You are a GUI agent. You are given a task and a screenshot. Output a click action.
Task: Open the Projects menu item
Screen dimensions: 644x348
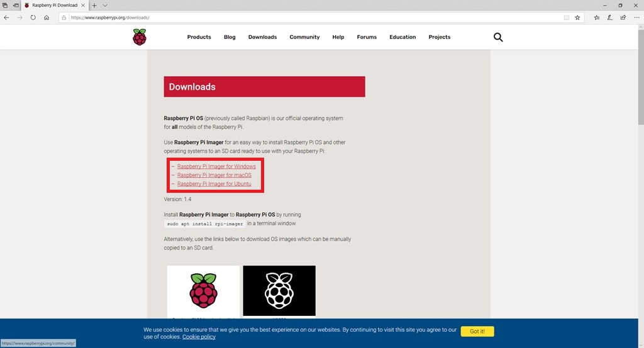[440, 37]
